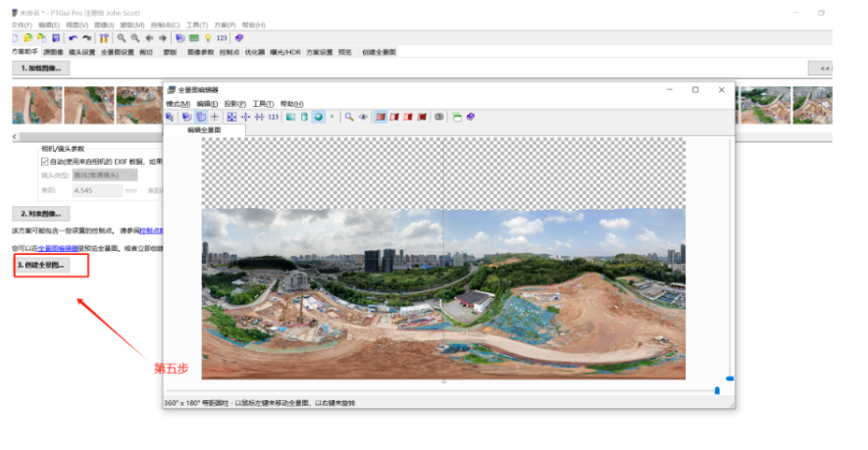Click 123 numeric transform icon in editor toolbar
Screen dimensions: 868x450
[274, 117]
